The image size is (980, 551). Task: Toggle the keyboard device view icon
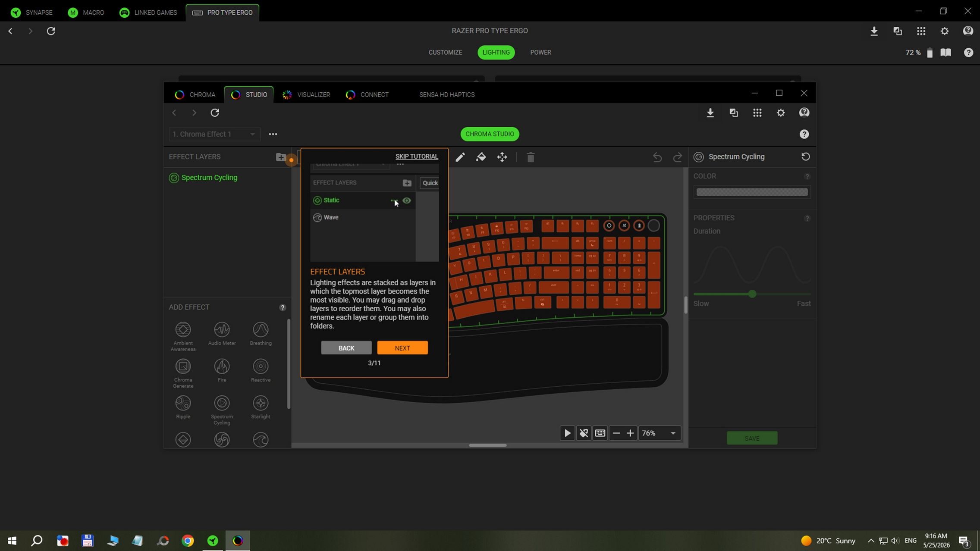pyautogui.click(x=600, y=433)
